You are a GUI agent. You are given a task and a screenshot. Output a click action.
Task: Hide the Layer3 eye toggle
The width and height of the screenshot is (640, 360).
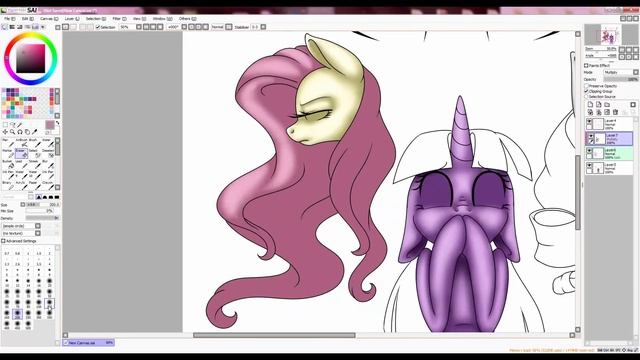click(589, 166)
